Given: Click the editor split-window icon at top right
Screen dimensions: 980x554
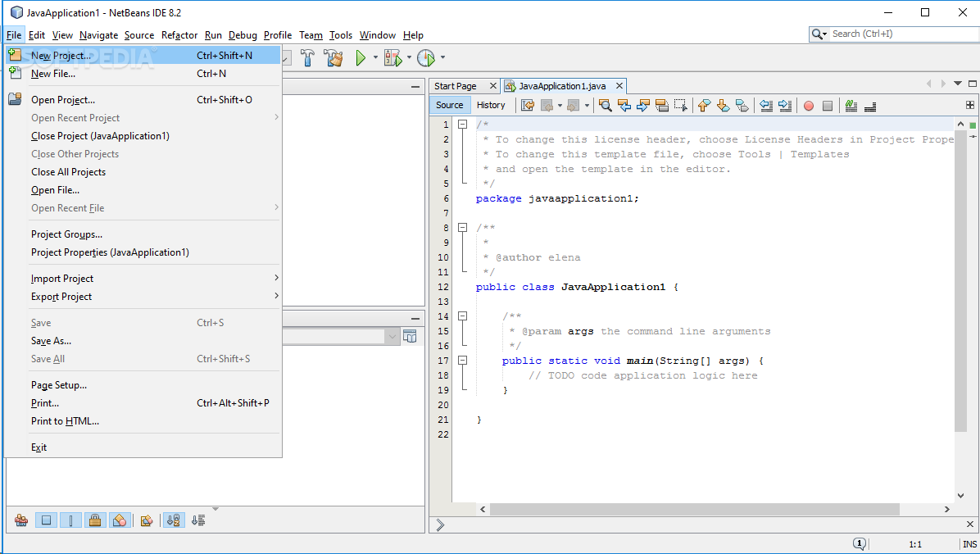Looking at the screenshot, I should tap(970, 105).
